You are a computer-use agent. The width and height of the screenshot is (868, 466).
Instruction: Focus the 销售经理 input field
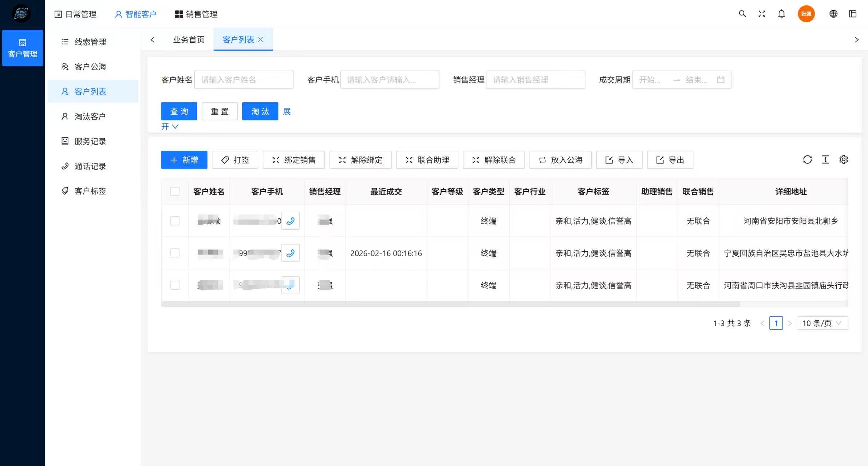[536, 80]
